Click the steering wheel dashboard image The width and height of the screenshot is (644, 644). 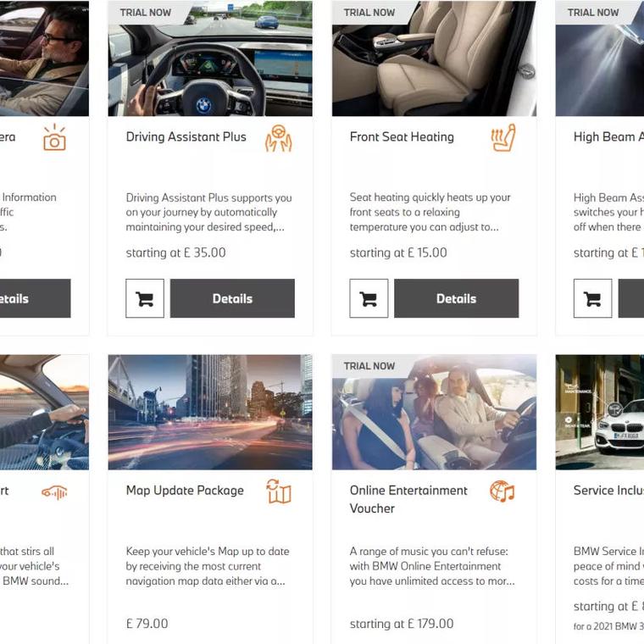click(210, 58)
